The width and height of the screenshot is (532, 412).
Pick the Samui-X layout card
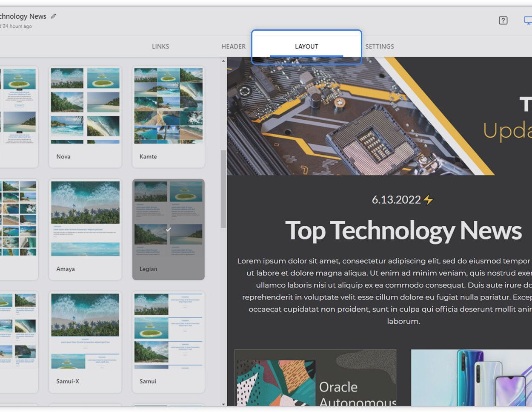pos(85,342)
